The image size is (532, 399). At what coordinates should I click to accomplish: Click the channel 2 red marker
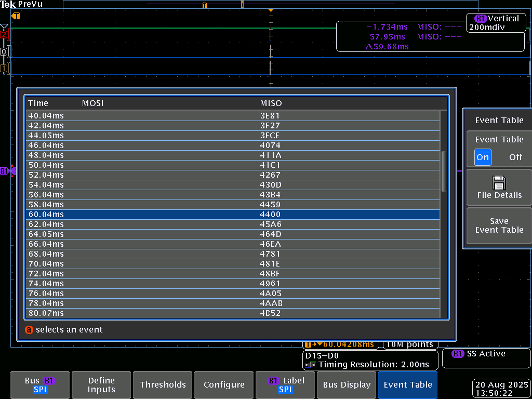(x=5, y=35)
